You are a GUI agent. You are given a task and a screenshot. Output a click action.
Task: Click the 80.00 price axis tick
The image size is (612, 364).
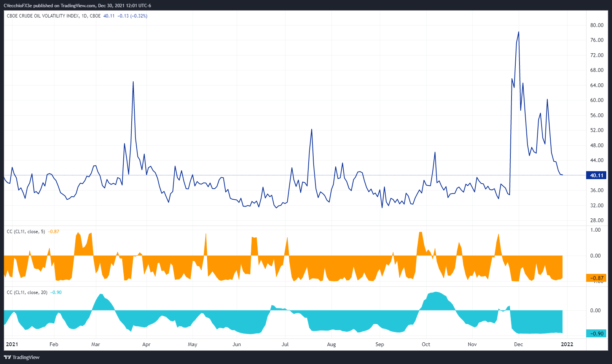[x=597, y=25]
